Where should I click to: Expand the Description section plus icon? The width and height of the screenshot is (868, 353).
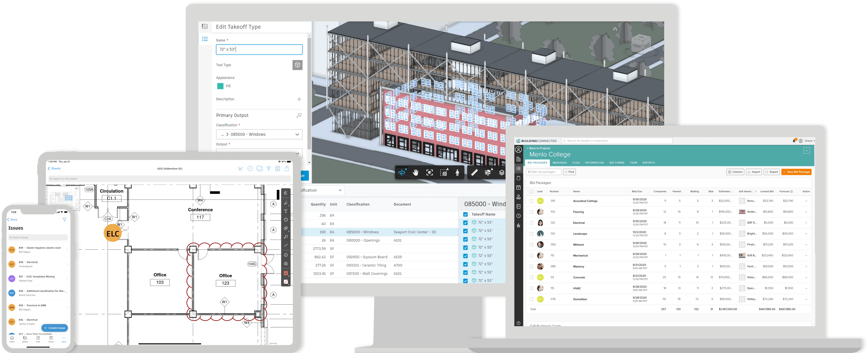coord(299,99)
